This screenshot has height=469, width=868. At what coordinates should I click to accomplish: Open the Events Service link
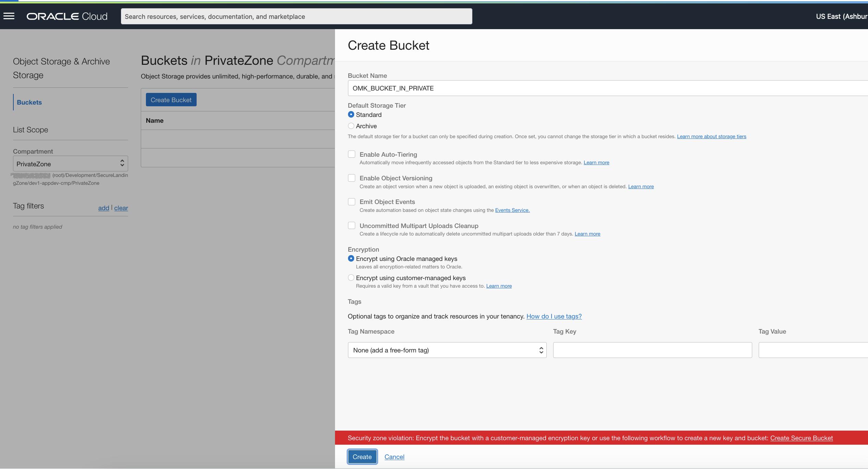tap(512, 210)
